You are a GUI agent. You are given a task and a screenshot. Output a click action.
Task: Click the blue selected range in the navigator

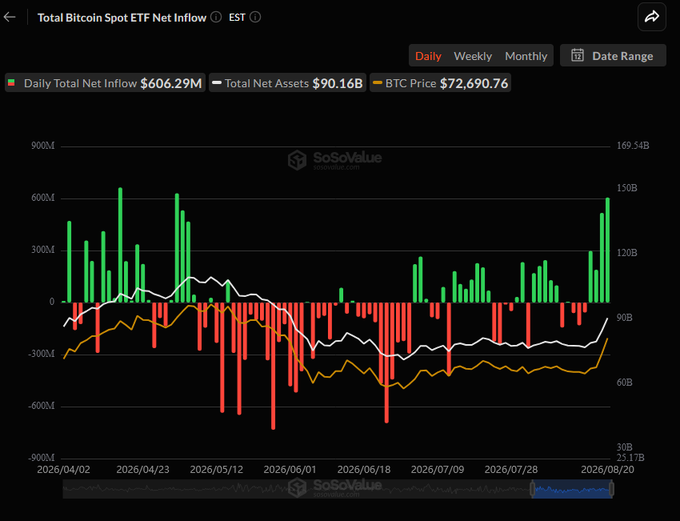pyautogui.click(x=572, y=489)
